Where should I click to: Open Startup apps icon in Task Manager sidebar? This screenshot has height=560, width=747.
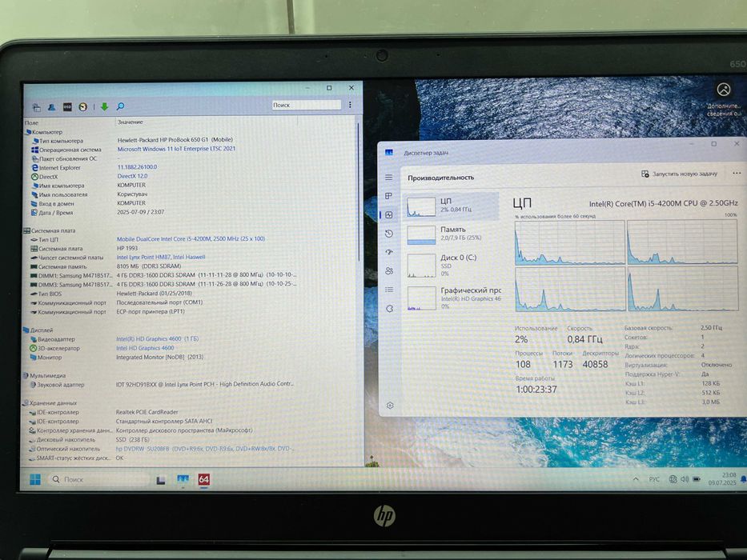[389, 252]
